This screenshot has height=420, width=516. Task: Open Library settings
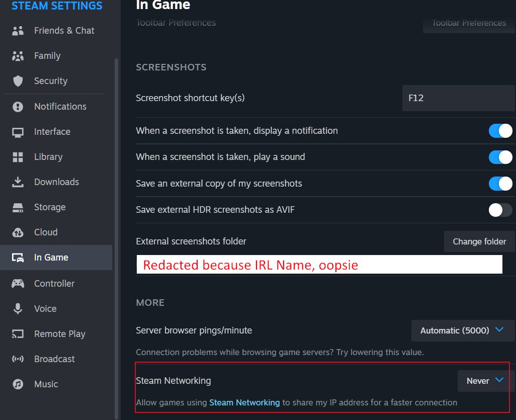pos(56,157)
